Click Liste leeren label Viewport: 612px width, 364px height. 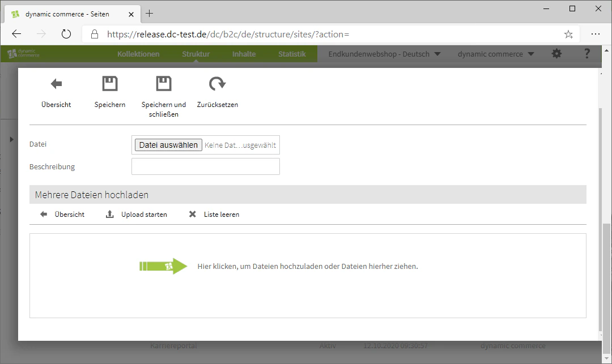coord(222,215)
